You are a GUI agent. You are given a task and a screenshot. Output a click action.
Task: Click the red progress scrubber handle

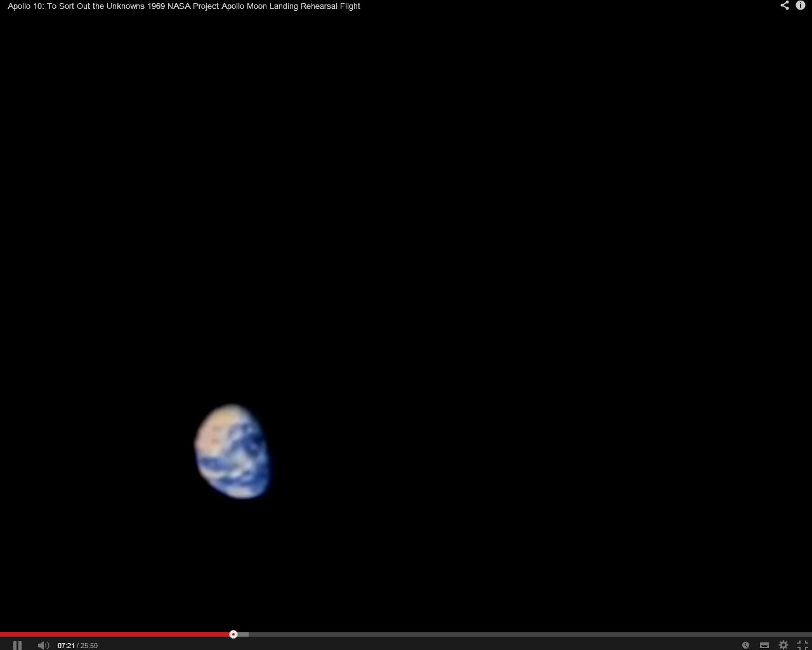(x=233, y=634)
